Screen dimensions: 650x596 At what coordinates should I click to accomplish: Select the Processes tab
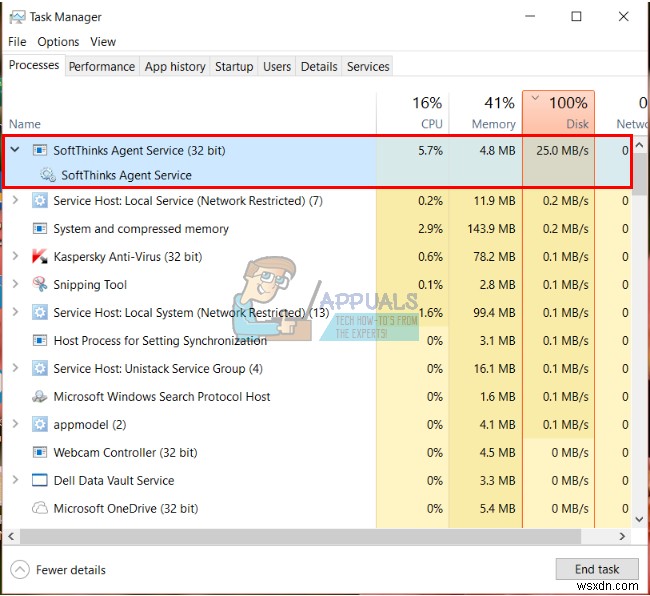34,65
